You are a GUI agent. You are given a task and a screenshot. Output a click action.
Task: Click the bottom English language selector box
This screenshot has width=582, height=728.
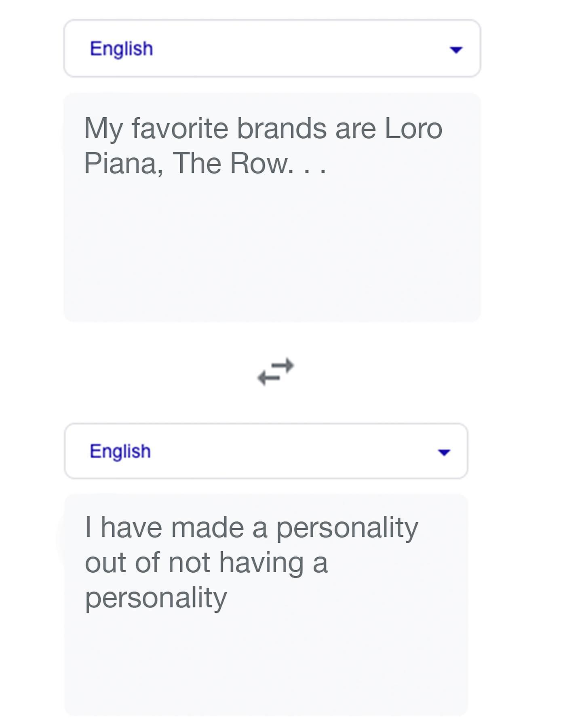[266, 451]
